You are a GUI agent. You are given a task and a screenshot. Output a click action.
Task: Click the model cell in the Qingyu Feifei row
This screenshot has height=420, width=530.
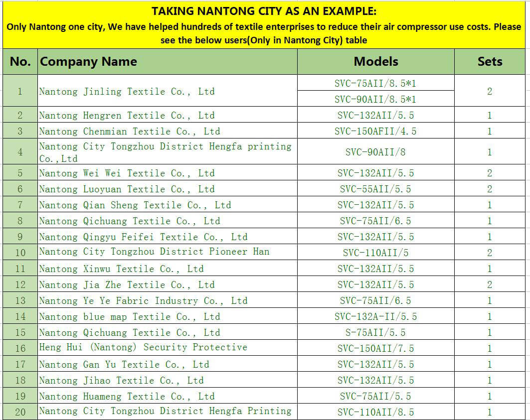click(376, 236)
